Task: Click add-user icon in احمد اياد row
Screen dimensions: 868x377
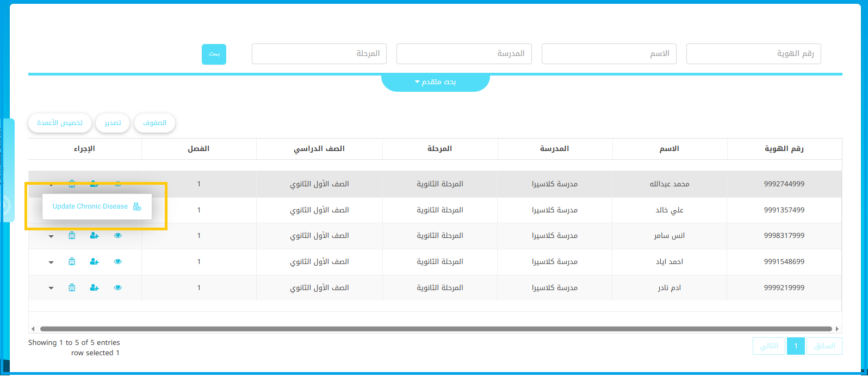Action: (x=94, y=262)
